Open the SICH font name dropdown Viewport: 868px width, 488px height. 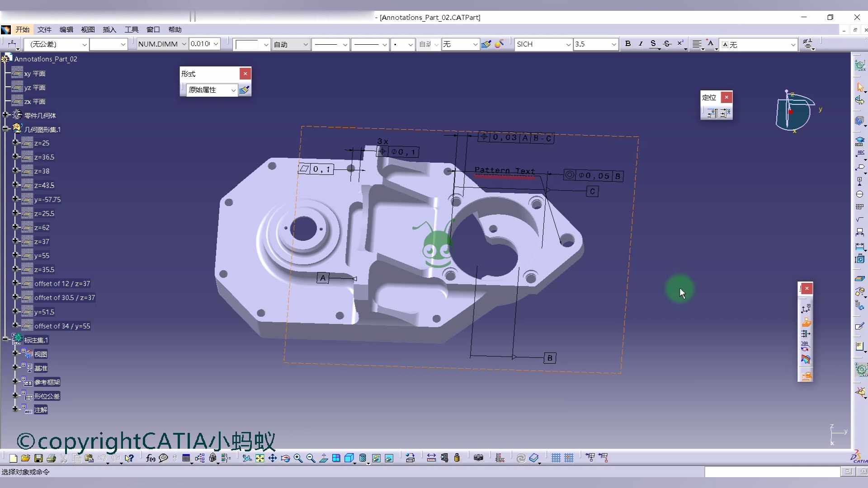point(568,44)
